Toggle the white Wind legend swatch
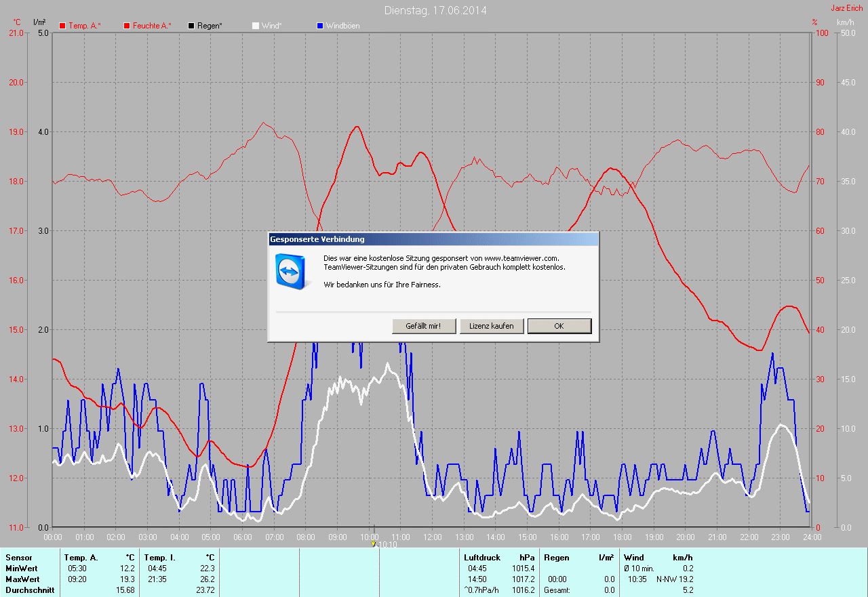This screenshot has width=868, height=597. click(256, 26)
